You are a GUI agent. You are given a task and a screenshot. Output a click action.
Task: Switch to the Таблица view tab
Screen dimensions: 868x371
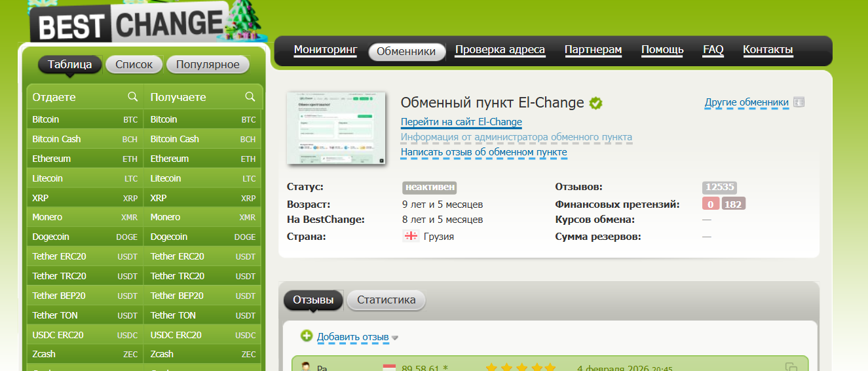click(69, 64)
